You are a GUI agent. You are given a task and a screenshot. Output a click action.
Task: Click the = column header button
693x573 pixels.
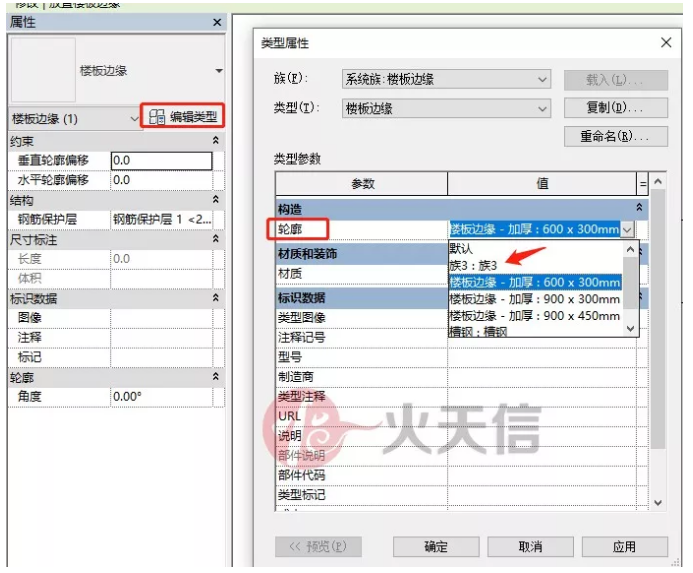643,183
